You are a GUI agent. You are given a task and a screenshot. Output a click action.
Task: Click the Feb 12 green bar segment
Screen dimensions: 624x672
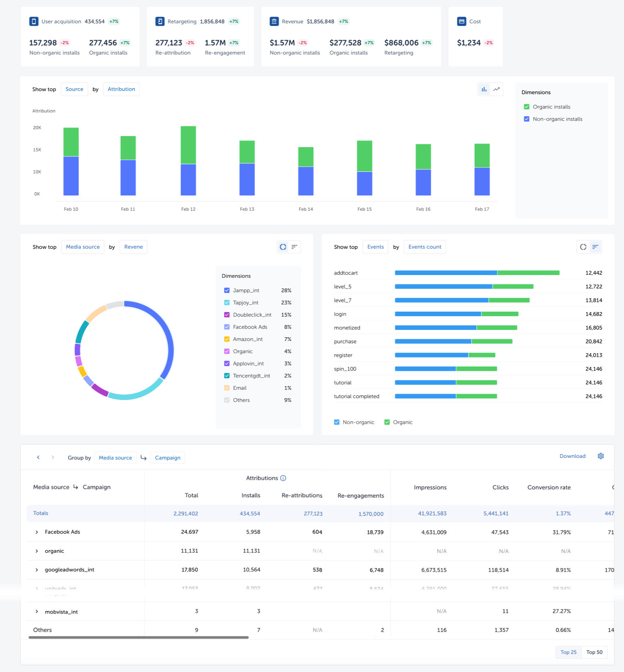[x=188, y=145]
